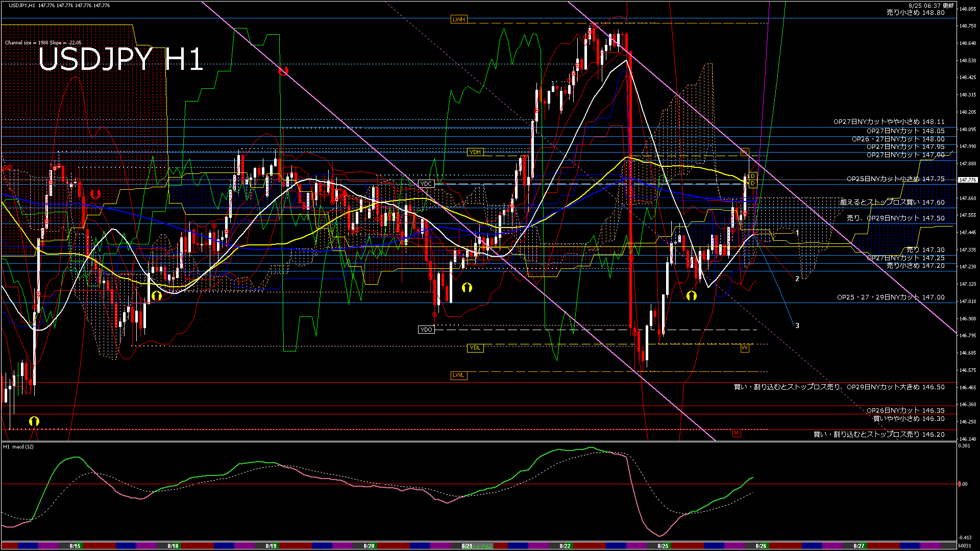Select the YDO yesterday-open label
Screen dimensions: 980x551
(426, 330)
